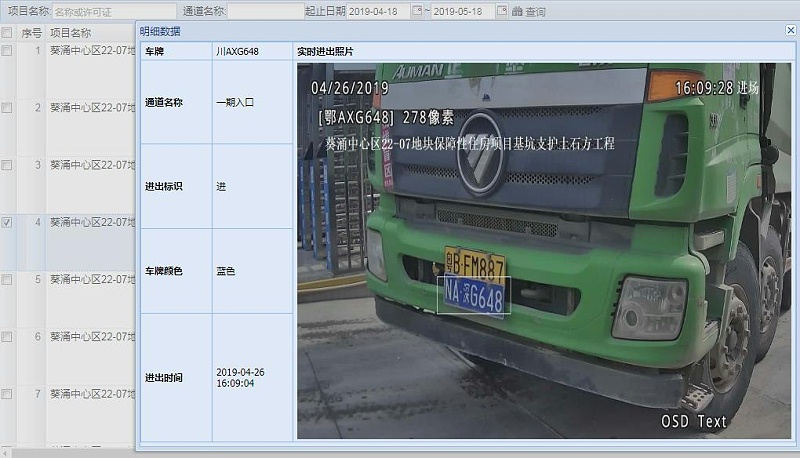
Task: Open the start date calendar picker
Action: pos(417,11)
